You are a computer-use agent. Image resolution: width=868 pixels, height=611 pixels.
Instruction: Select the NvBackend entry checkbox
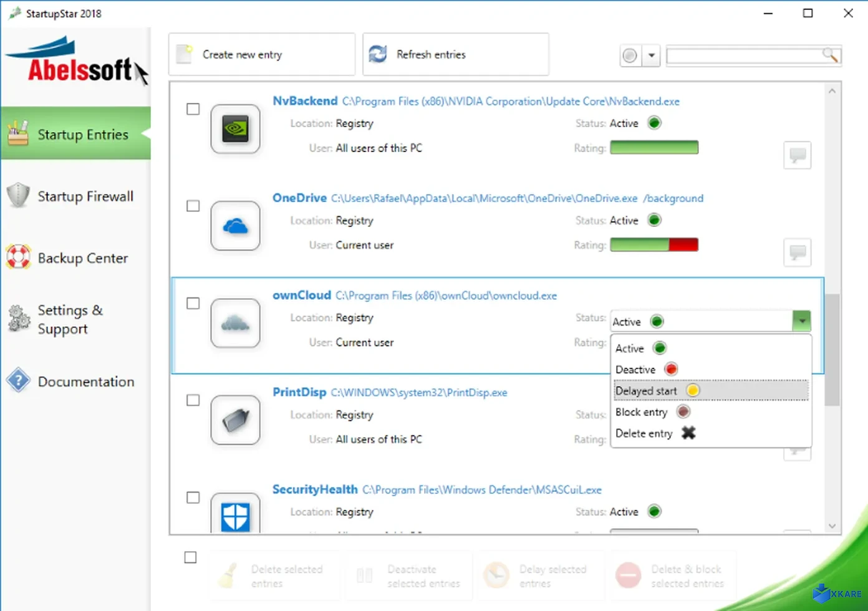(x=193, y=108)
